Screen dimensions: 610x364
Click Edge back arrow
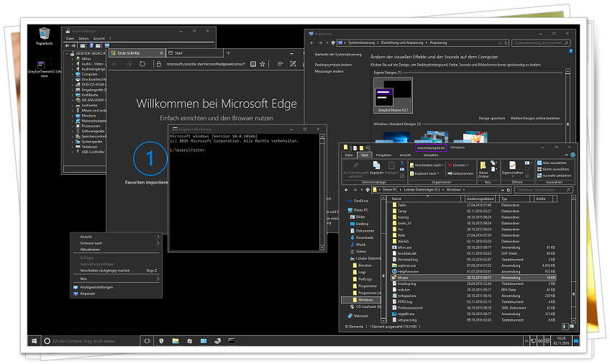click(115, 64)
